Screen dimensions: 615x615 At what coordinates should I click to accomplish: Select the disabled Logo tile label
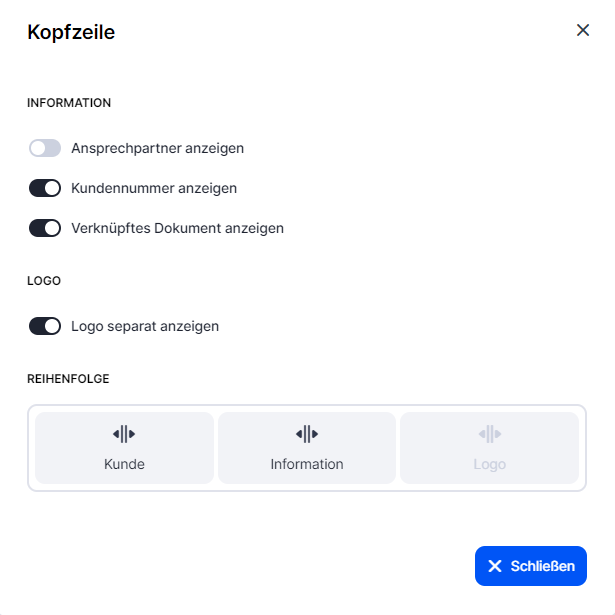click(490, 464)
